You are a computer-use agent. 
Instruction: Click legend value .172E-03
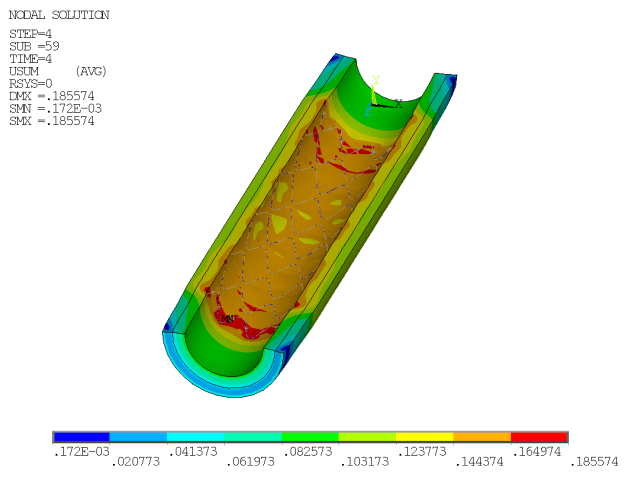81,452
